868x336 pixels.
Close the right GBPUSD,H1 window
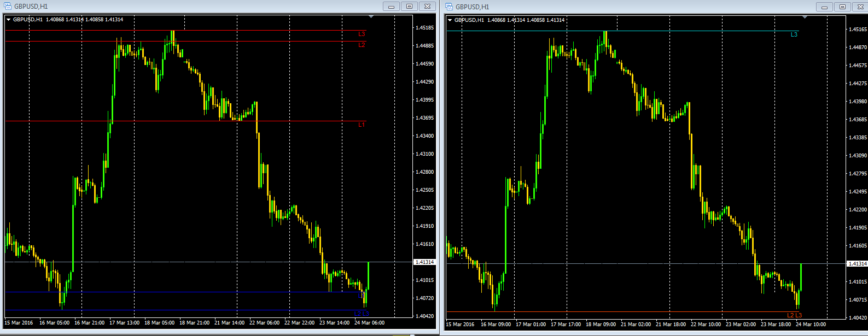859,7
